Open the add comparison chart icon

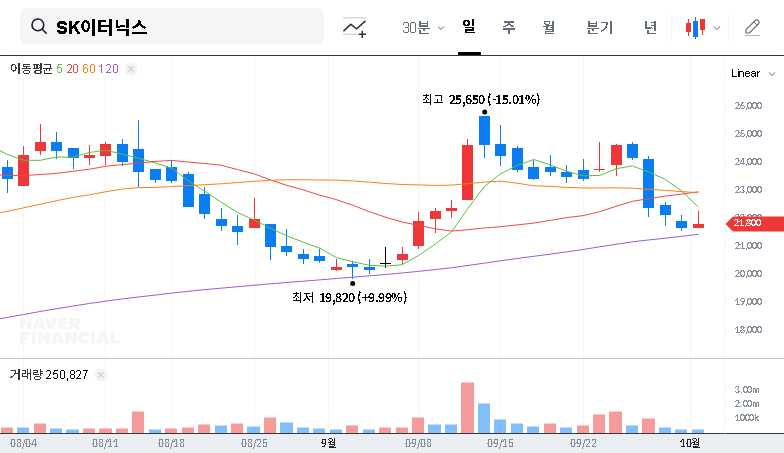pos(355,27)
